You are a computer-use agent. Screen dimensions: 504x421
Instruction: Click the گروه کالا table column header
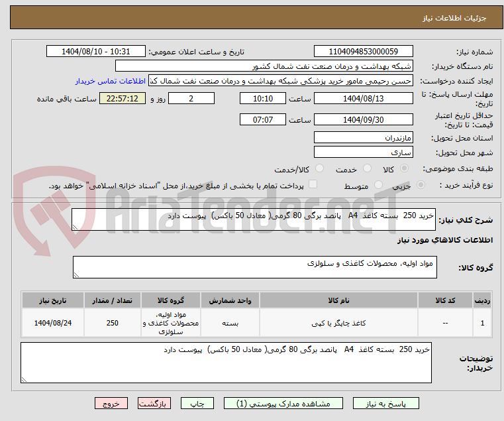tap(171, 300)
